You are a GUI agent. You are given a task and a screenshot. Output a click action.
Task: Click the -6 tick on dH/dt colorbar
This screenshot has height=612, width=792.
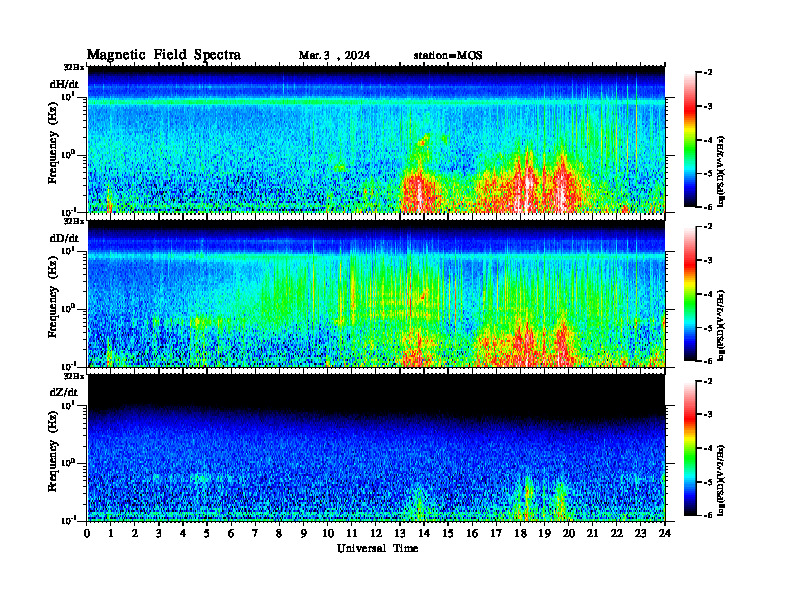[x=709, y=206]
